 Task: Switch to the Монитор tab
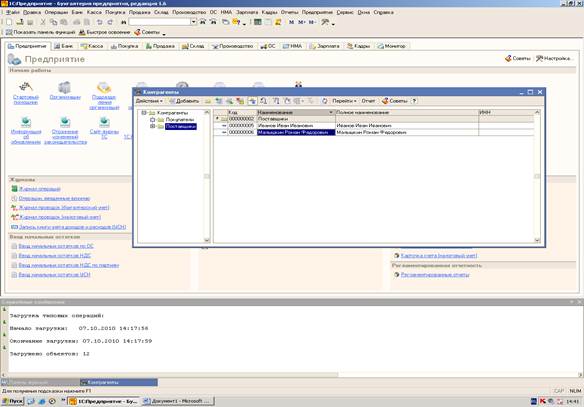tap(391, 46)
